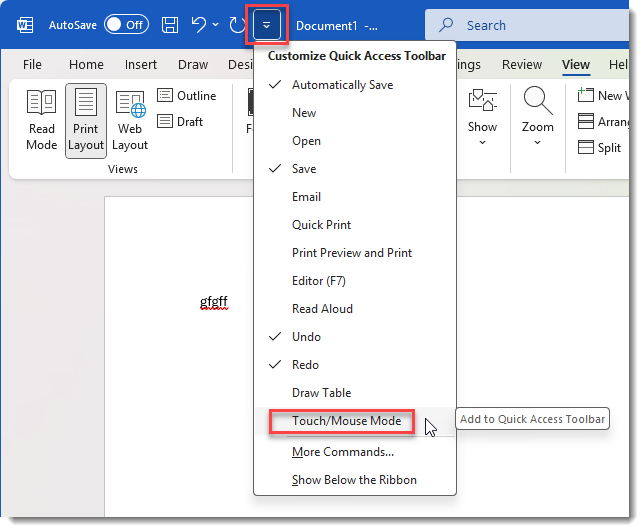Click the misspelled word gfgff in document
Image resolution: width=644 pixels, height=532 pixels.
click(214, 302)
